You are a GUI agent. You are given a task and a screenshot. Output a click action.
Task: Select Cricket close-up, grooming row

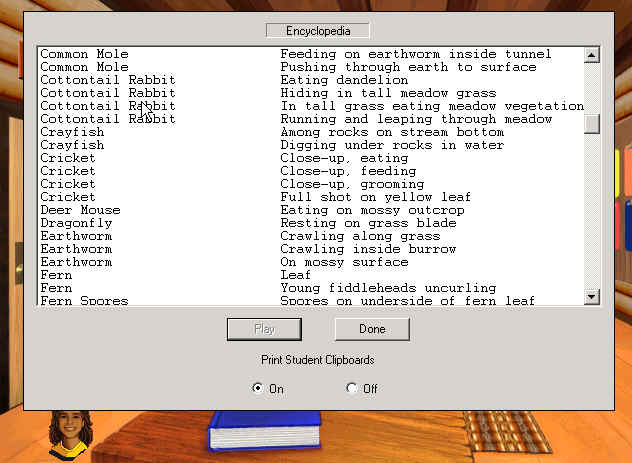coord(311,184)
